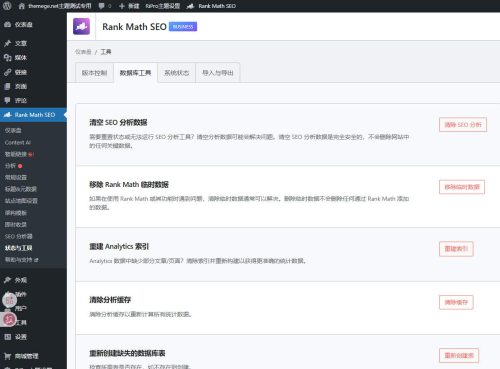This screenshot has width=500, height=369.
Task: Click 重建索引 button
Action: 456,249
